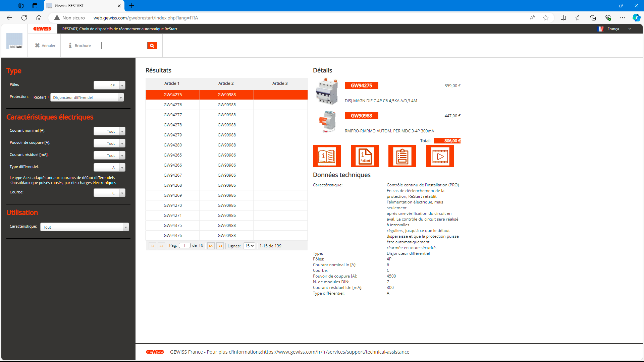The height and width of the screenshot is (362, 644).
Task: Open the browser favorites list
Action: click(x=578, y=18)
